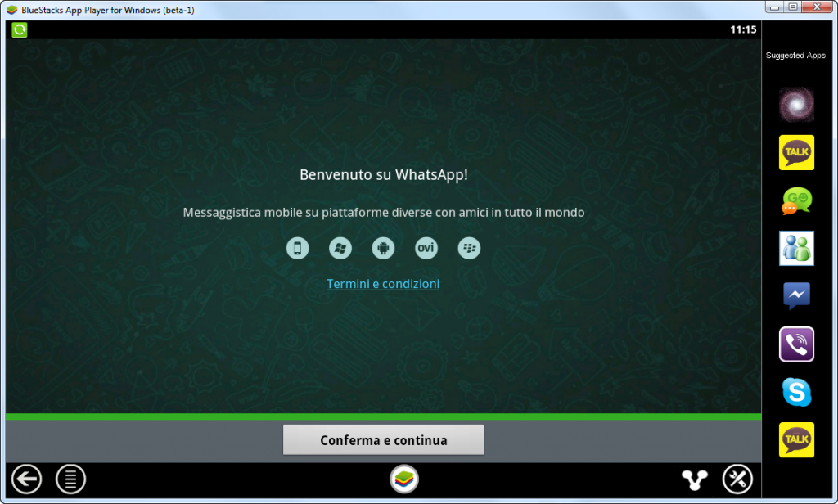Viewport: 838px width, 504px height.
Task: Open the Skype suggested app
Action: [795, 392]
